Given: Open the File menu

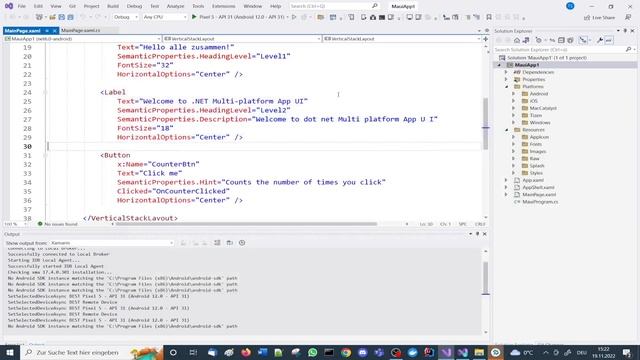Looking at the screenshot, I should [x=22, y=6].
